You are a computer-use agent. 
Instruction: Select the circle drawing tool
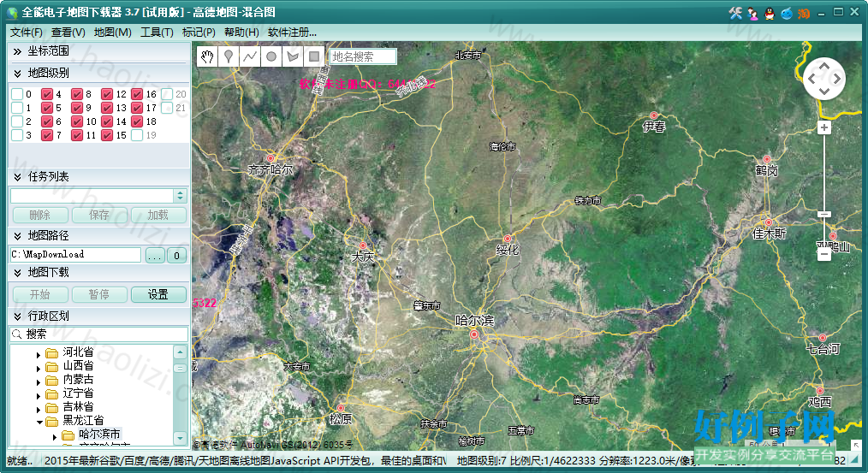point(271,56)
